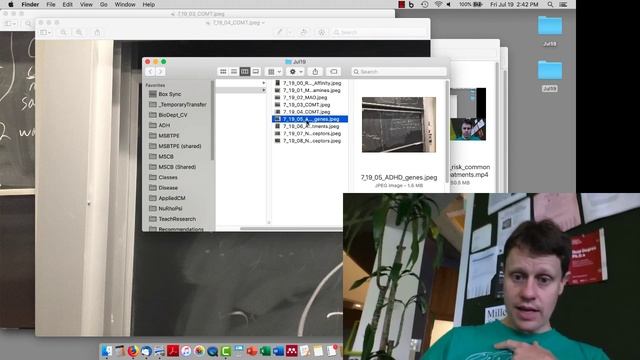Open the View menu

86,4
